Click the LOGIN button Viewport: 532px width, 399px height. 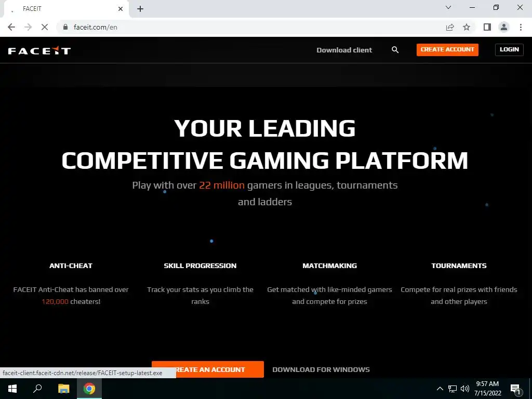pyautogui.click(x=509, y=49)
